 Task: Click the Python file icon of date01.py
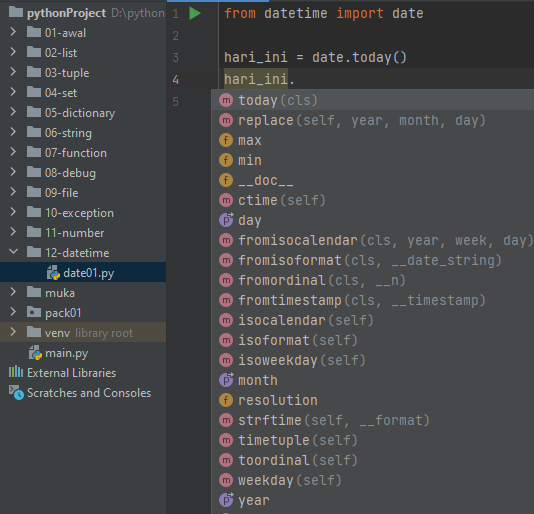click(x=53, y=273)
